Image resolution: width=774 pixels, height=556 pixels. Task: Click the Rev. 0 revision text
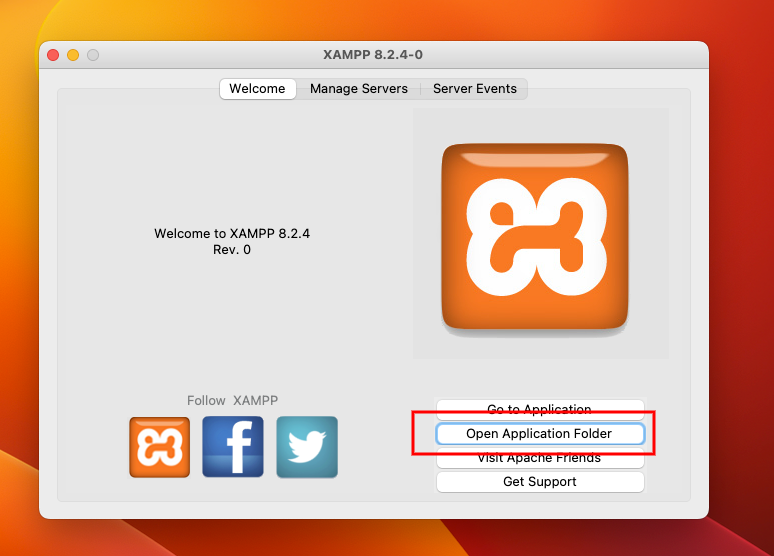(232, 250)
